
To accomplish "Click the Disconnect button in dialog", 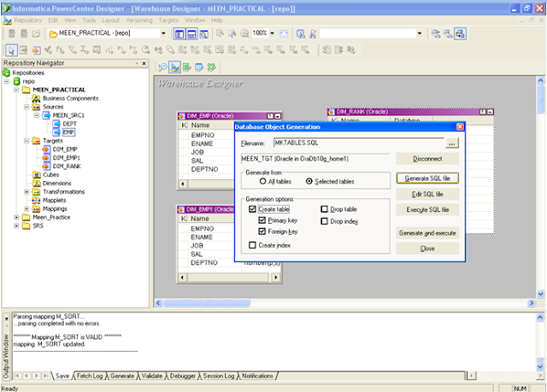I will point(427,159).
